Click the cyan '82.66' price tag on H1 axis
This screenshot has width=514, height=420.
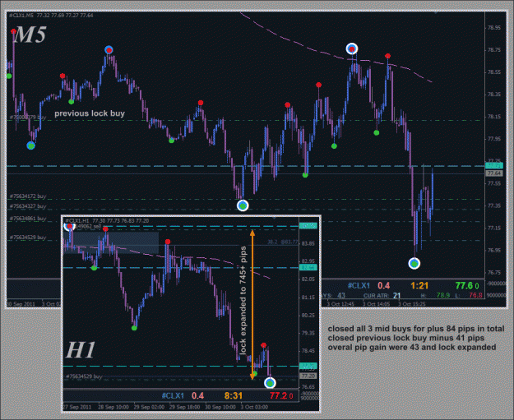(308, 268)
